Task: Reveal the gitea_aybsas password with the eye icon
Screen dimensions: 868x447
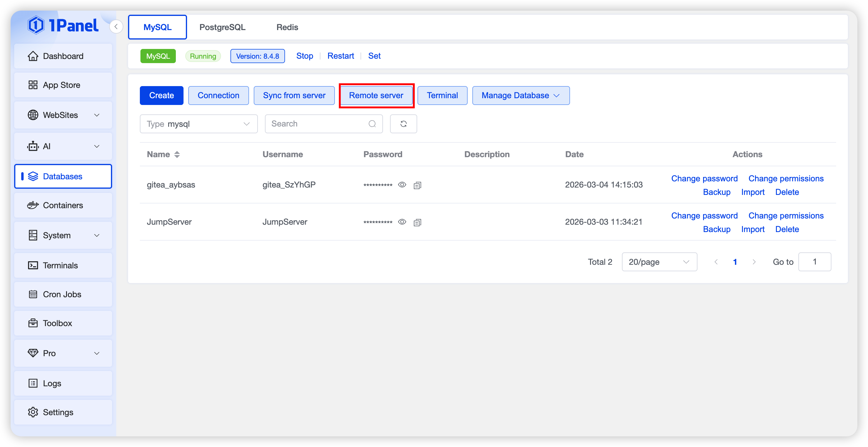Action: [402, 185]
